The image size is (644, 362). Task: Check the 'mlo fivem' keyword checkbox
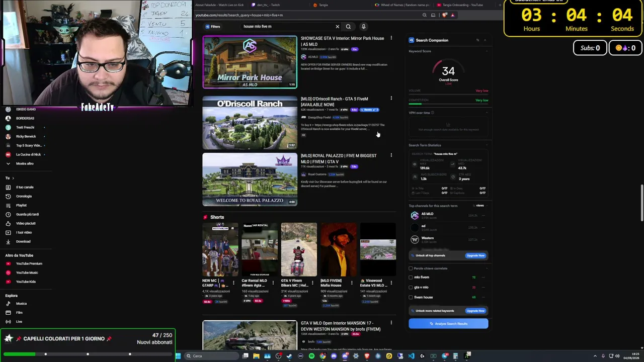click(x=411, y=278)
